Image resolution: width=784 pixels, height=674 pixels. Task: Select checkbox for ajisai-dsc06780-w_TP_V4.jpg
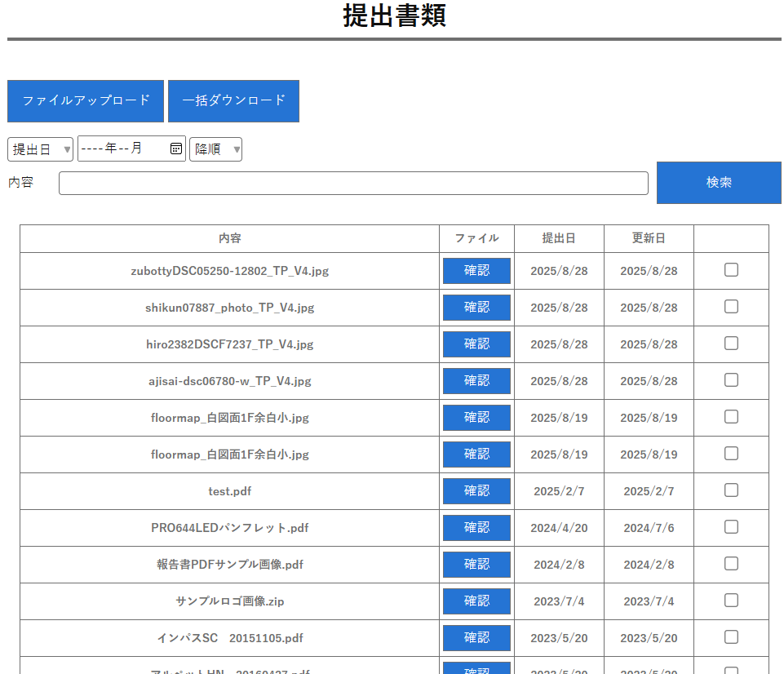point(731,380)
